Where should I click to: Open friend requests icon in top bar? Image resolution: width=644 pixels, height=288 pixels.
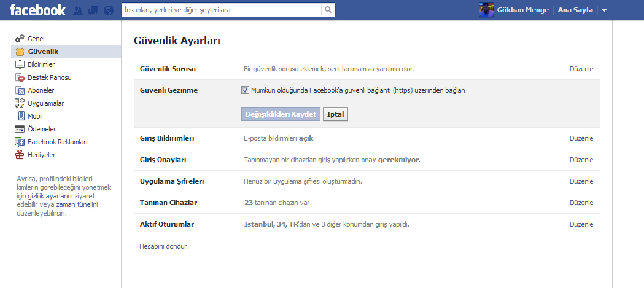77,10
